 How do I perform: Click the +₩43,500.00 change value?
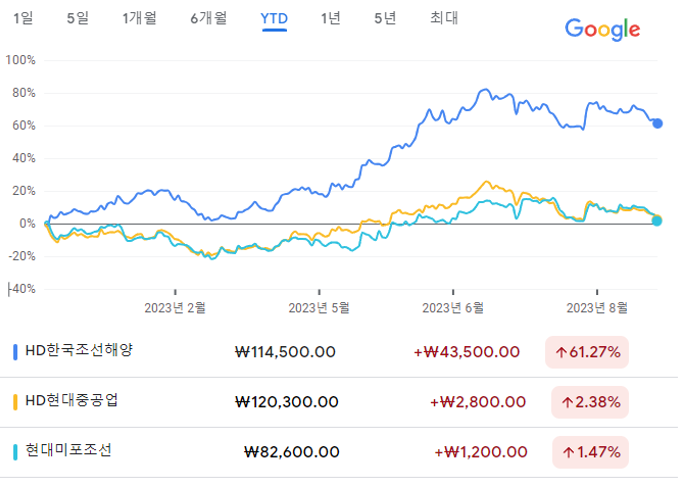tap(467, 352)
